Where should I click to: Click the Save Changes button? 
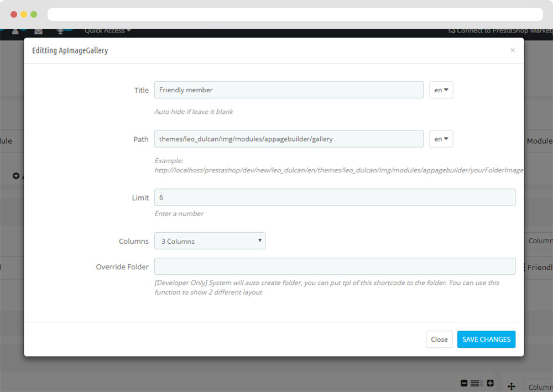click(x=486, y=339)
